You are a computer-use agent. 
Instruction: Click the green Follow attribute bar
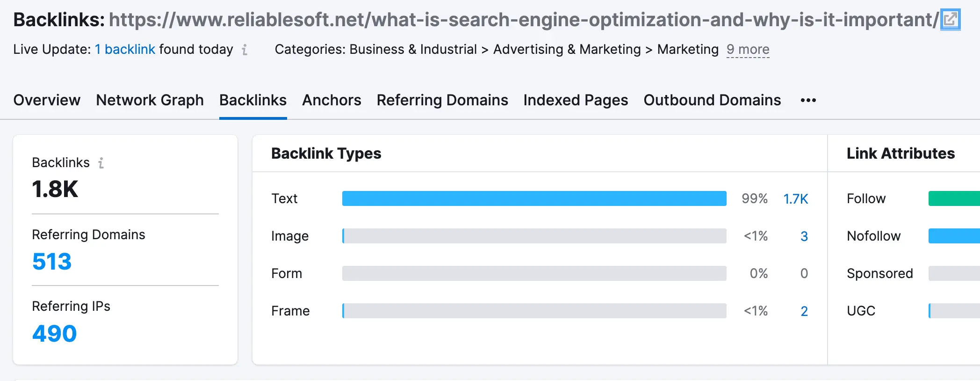point(954,198)
